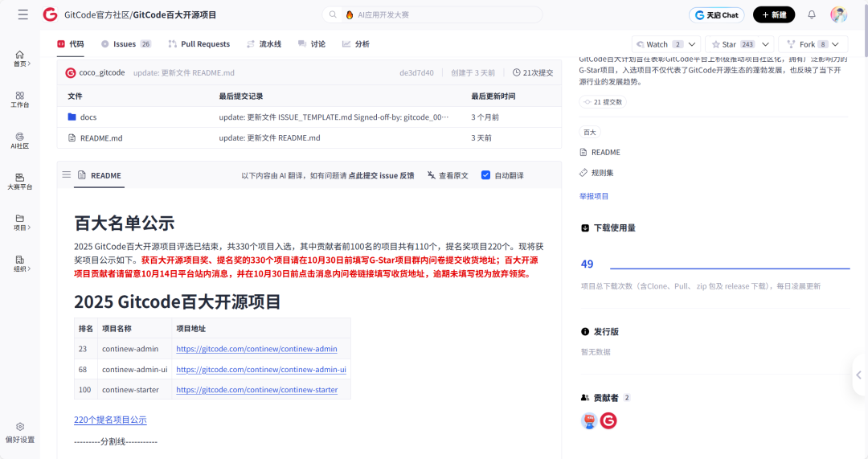Viewport: 868px width, 459px height.
Task: Open the hamburger menu in top bar
Action: [23, 14]
